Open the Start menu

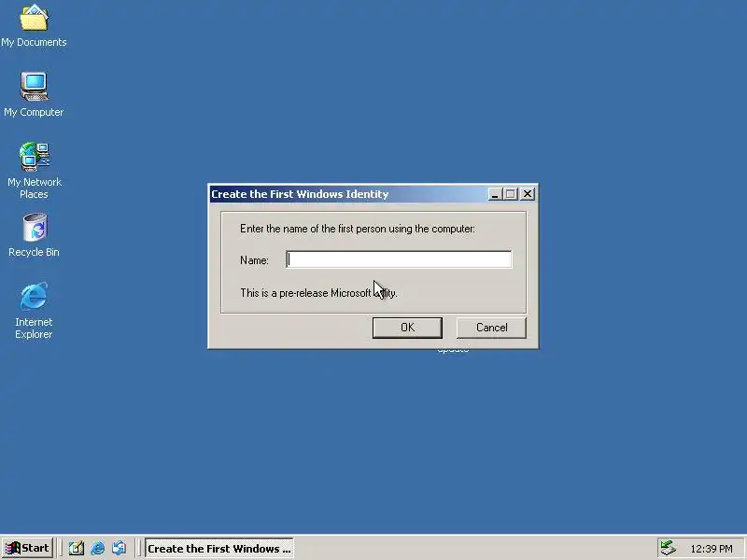point(27,548)
